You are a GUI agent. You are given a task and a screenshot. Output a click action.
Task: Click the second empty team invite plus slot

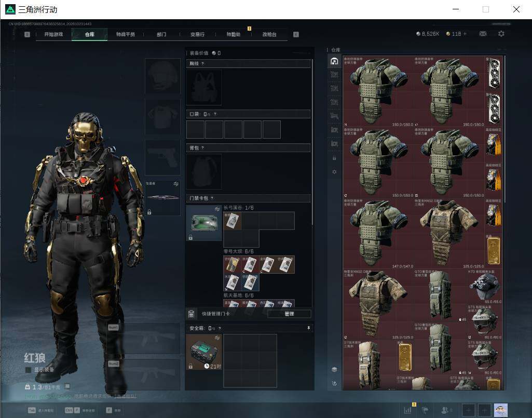pyautogui.click(x=484, y=410)
